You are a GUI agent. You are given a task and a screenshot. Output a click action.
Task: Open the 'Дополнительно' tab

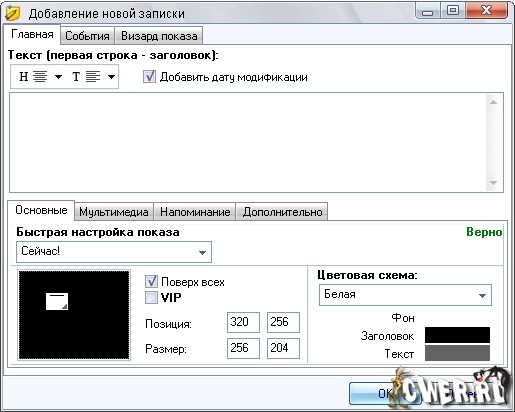tap(282, 212)
